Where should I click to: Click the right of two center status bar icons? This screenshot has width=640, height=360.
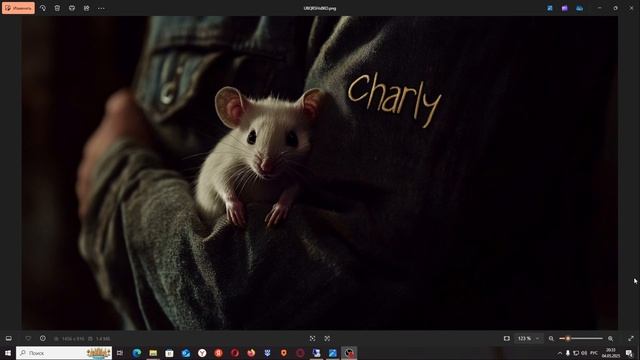coord(327,338)
